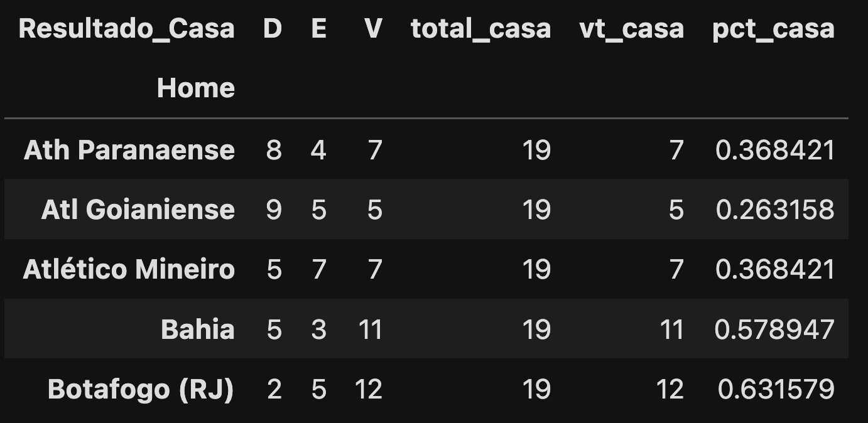Select the Botafogo (RJ) row label

[x=141, y=389]
